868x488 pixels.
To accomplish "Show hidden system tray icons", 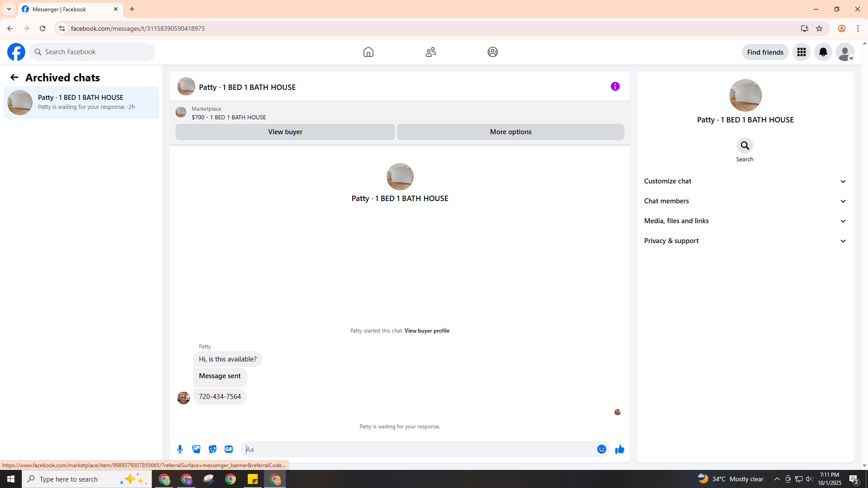I will point(777,479).
